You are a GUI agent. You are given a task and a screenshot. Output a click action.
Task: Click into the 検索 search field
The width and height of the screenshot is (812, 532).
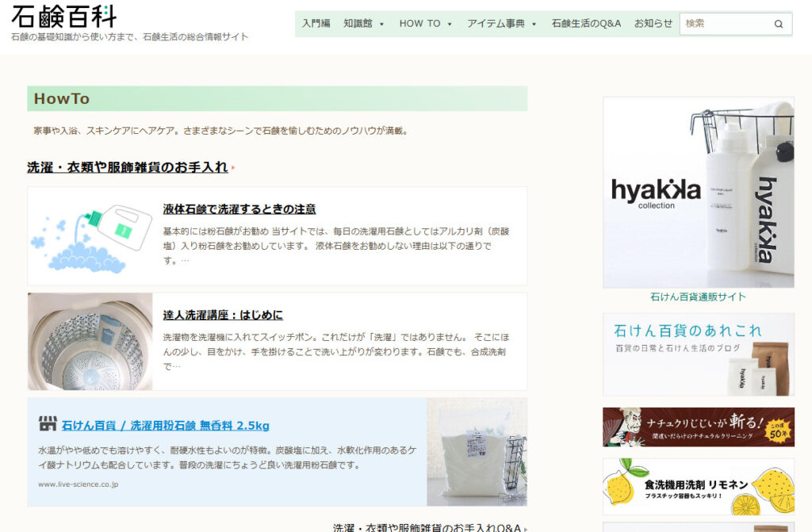click(726, 24)
